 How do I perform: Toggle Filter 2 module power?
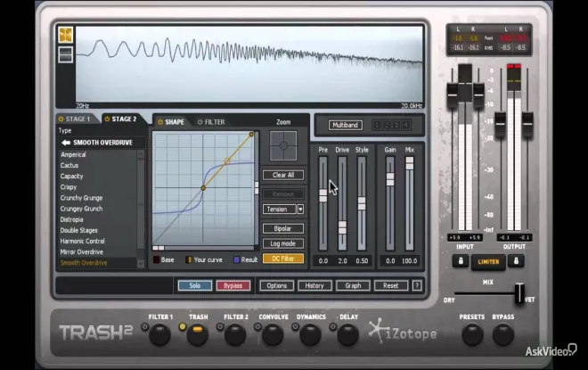(220, 327)
